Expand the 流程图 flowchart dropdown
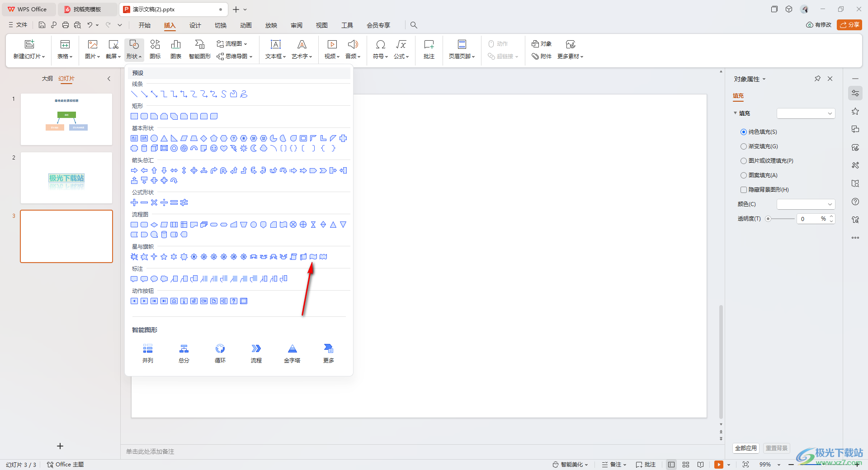This screenshot has height=470, width=868. tap(232, 44)
